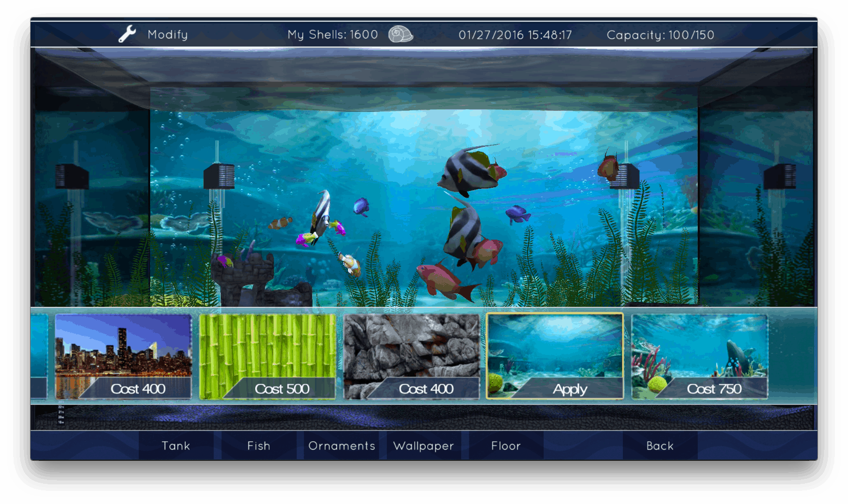Click the large pink fish near the tank bottom

point(444,280)
